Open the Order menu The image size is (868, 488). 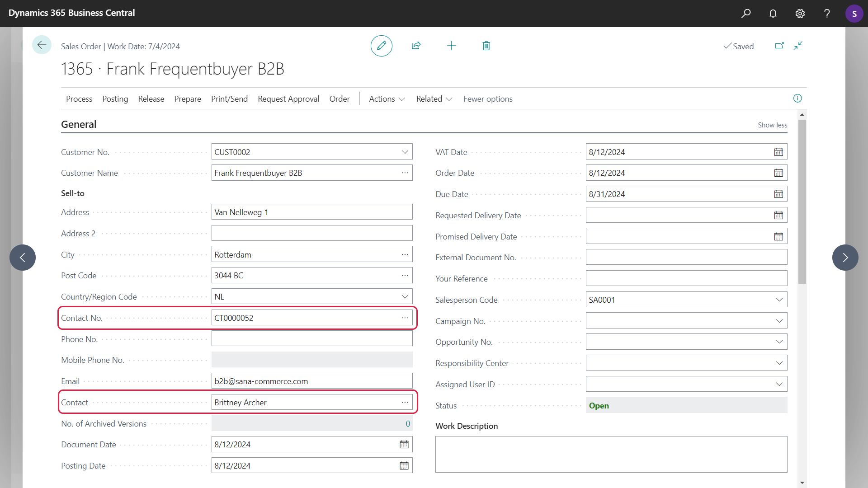coord(340,99)
